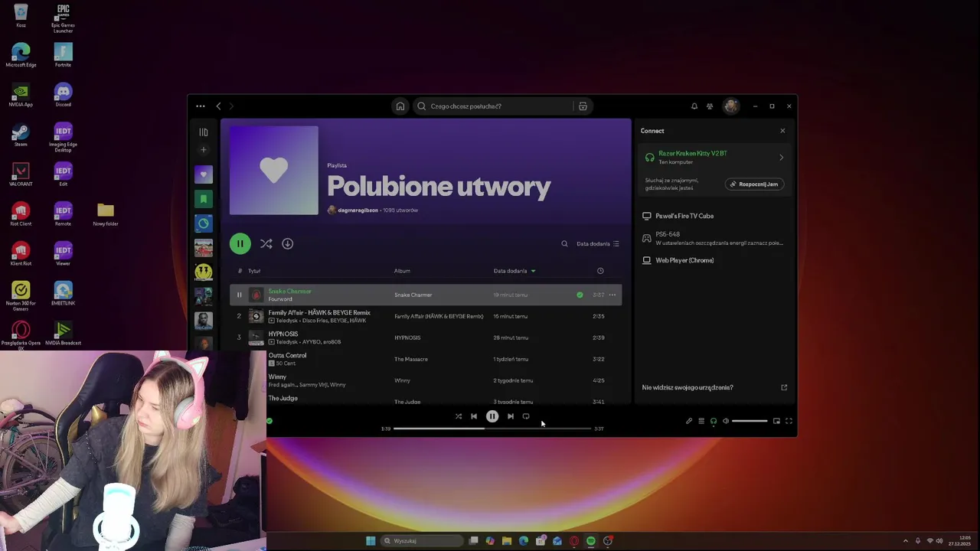Sort by duration clock icon header
This screenshot has height=551, width=980.
[x=600, y=271]
